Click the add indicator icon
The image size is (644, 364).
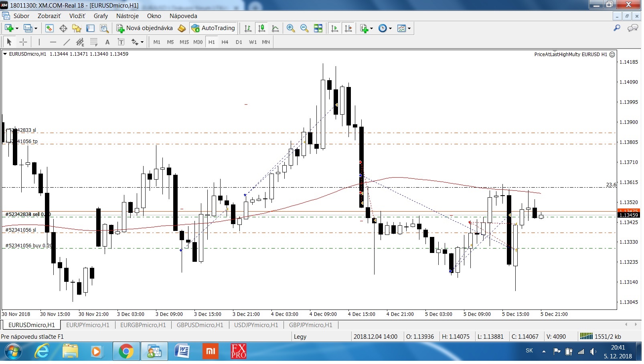pos(364,28)
